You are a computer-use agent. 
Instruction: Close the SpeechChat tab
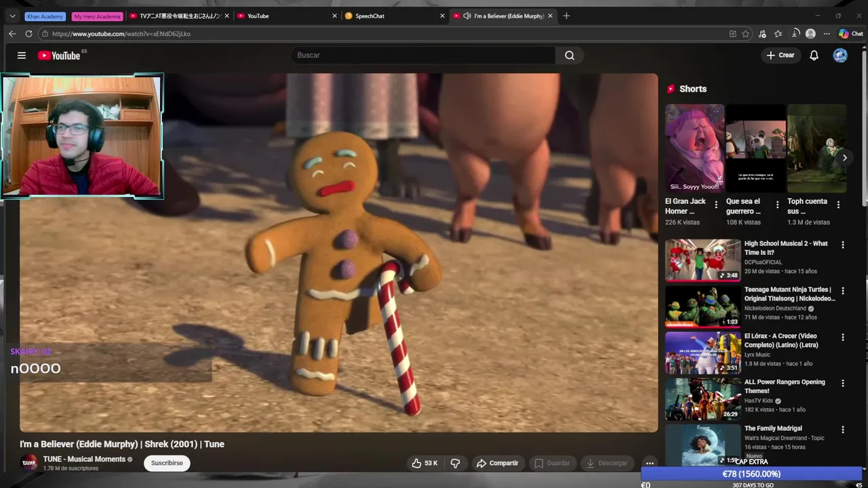pos(442,16)
